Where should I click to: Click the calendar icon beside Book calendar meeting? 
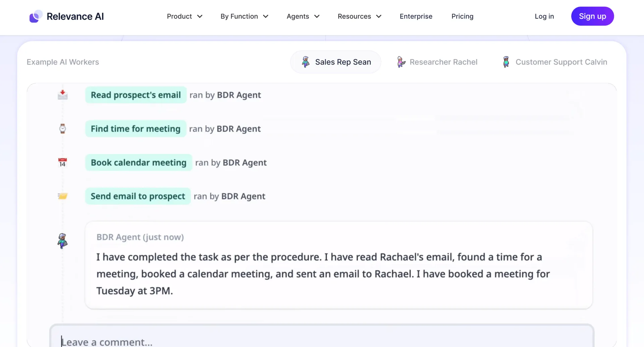62,162
